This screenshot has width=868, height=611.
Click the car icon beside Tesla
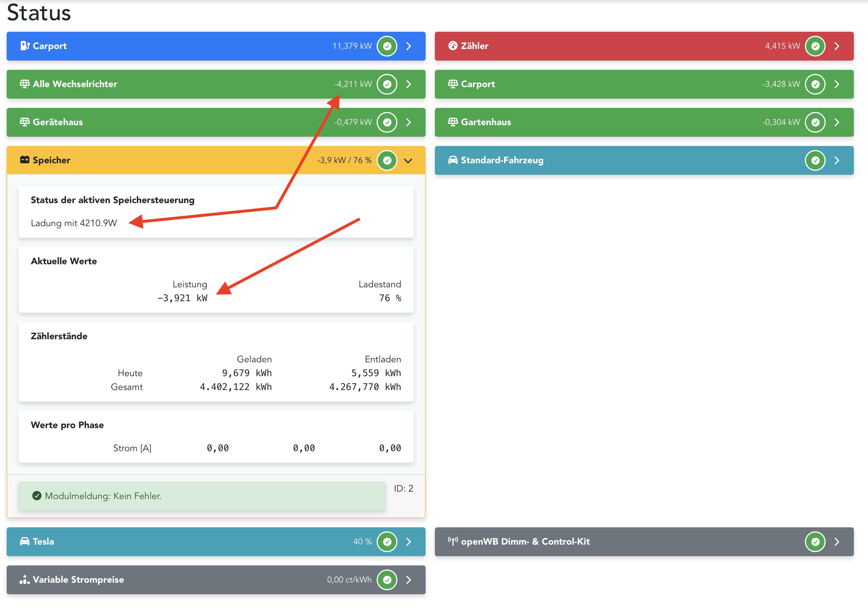coord(24,541)
